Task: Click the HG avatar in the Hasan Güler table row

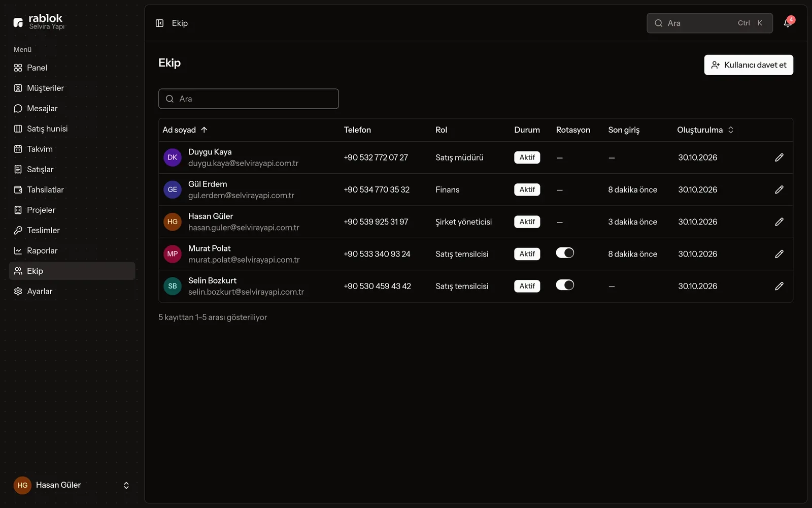Action: [173, 221]
